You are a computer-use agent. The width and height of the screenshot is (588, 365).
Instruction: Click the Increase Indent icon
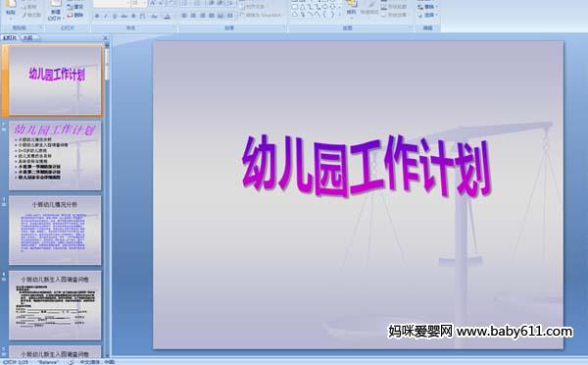coord(220,3)
